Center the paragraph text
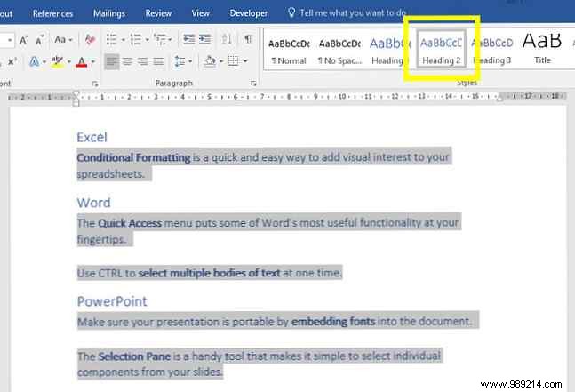 pos(127,60)
